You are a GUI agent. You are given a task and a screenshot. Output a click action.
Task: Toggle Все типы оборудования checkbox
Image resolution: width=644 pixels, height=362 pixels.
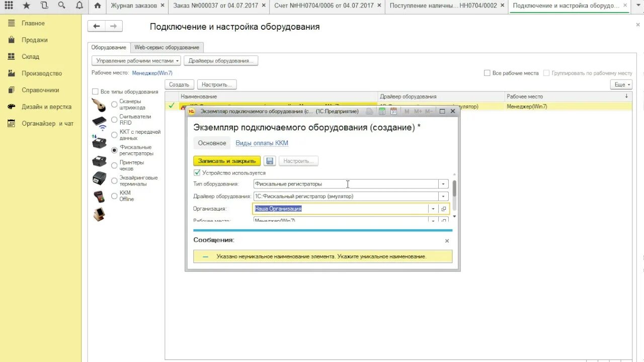[x=95, y=92]
